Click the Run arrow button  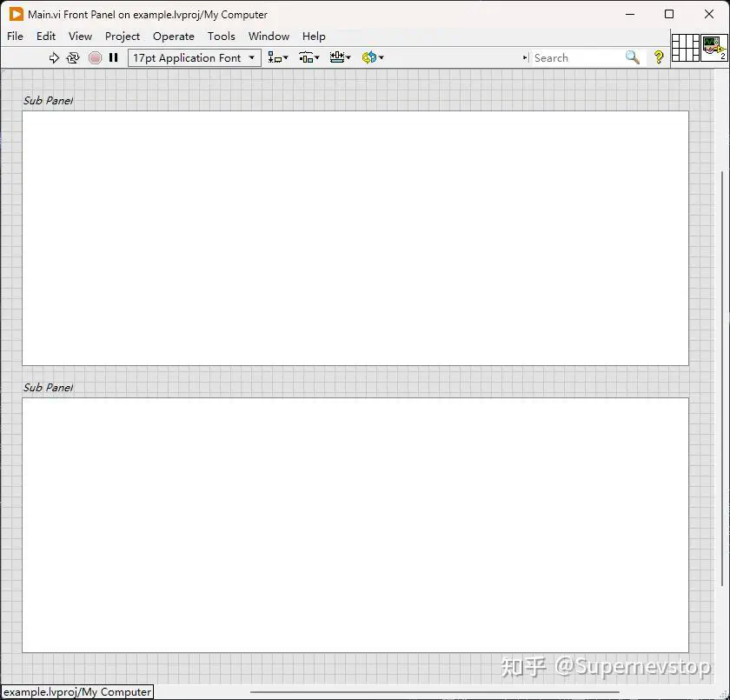[x=54, y=57]
